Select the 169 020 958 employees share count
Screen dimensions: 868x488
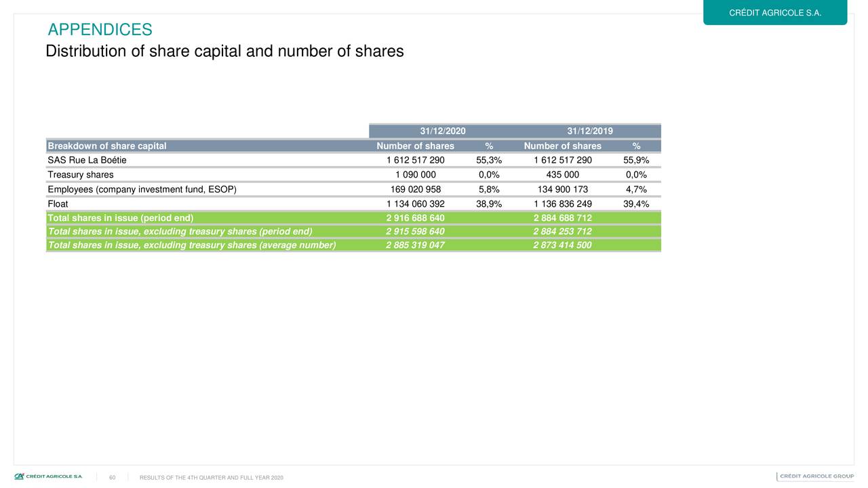pyautogui.click(x=416, y=190)
